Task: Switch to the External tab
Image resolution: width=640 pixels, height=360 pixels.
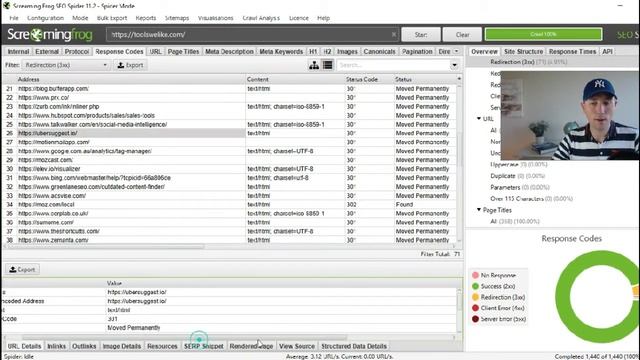Action: [47, 51]
